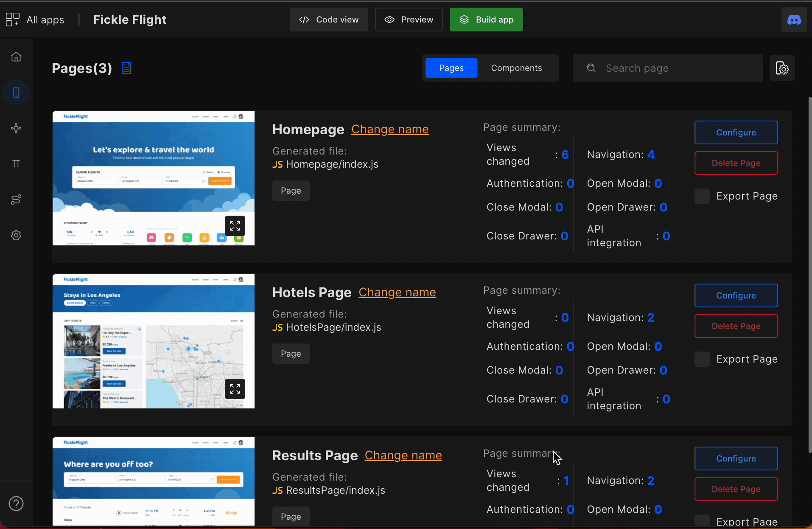Open Code view

329,20
